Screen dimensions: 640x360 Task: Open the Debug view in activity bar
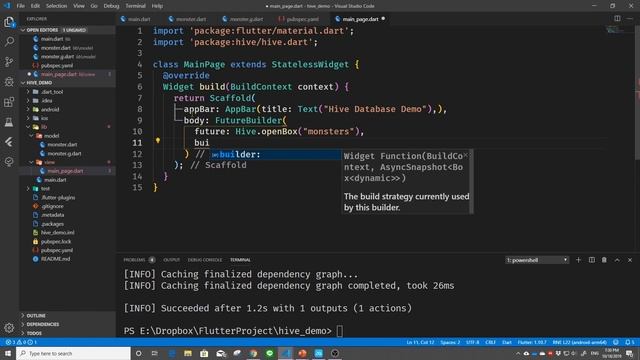tap(9, 82)
